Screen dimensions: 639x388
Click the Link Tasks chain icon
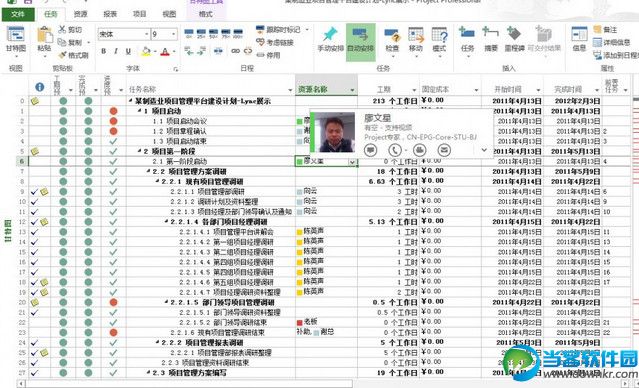pos(236,51)
